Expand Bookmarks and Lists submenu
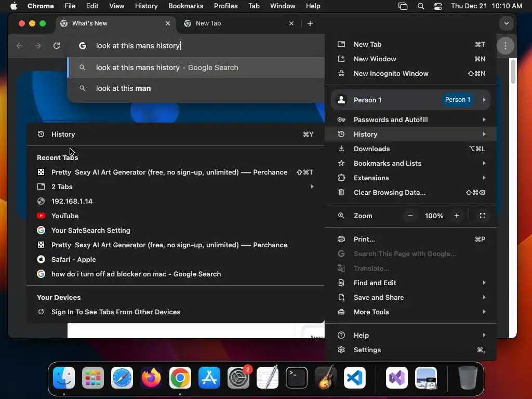The width and height of the screenshot is (532, 399). (411, 164)
